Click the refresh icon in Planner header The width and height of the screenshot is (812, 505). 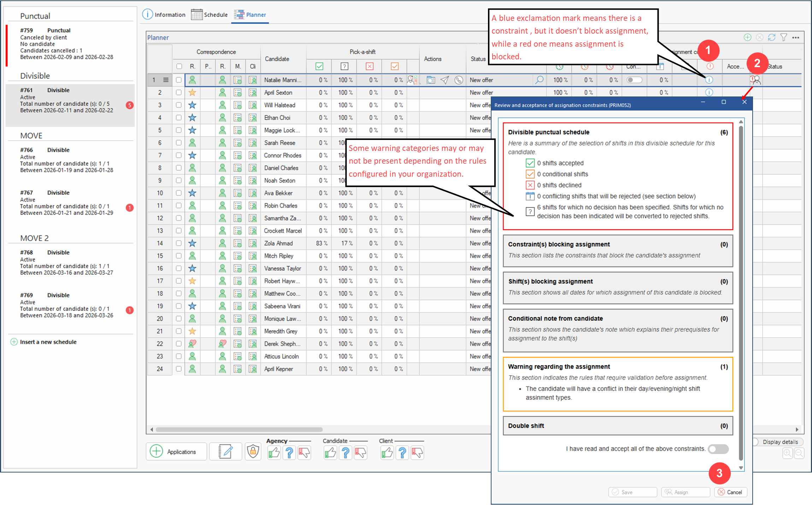tap(772, 37)
